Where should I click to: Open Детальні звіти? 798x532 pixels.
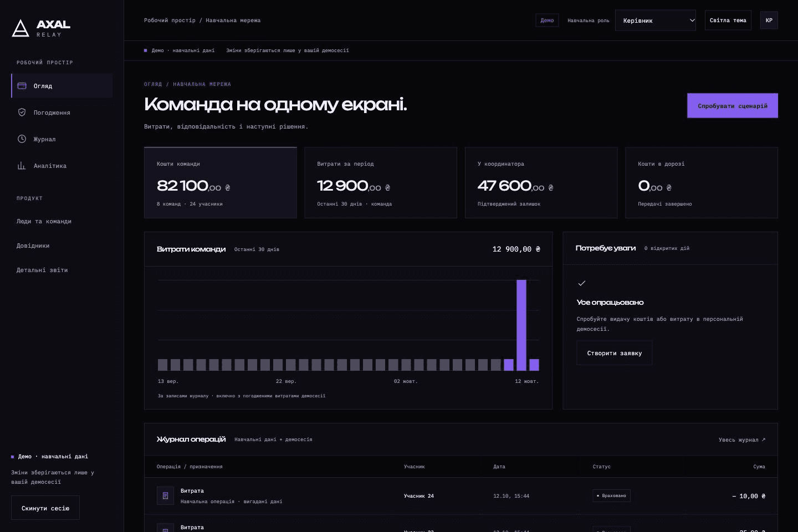click(42, 270)
